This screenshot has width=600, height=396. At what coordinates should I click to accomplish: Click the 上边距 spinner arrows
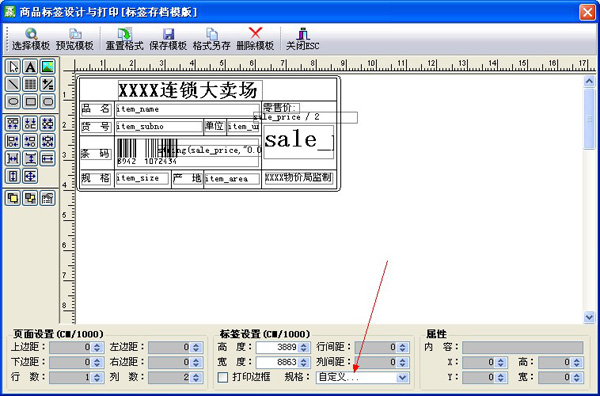coord(97,347)
